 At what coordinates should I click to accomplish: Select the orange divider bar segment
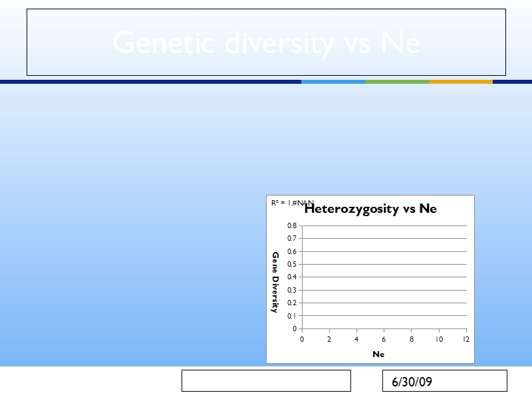[461, 82]
